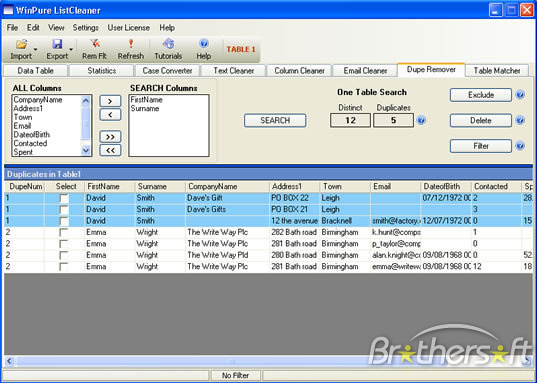Image resolution: width=537 pixels, height=383 pixels.
Task: Tick Select checkbox for PO BOX 21 row
Action: (x=64, y=210)
